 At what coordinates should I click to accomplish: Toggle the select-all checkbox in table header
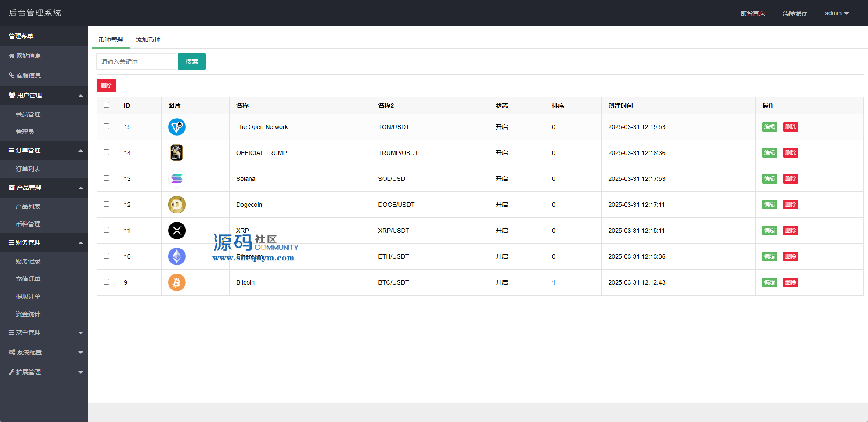[106, 105]
